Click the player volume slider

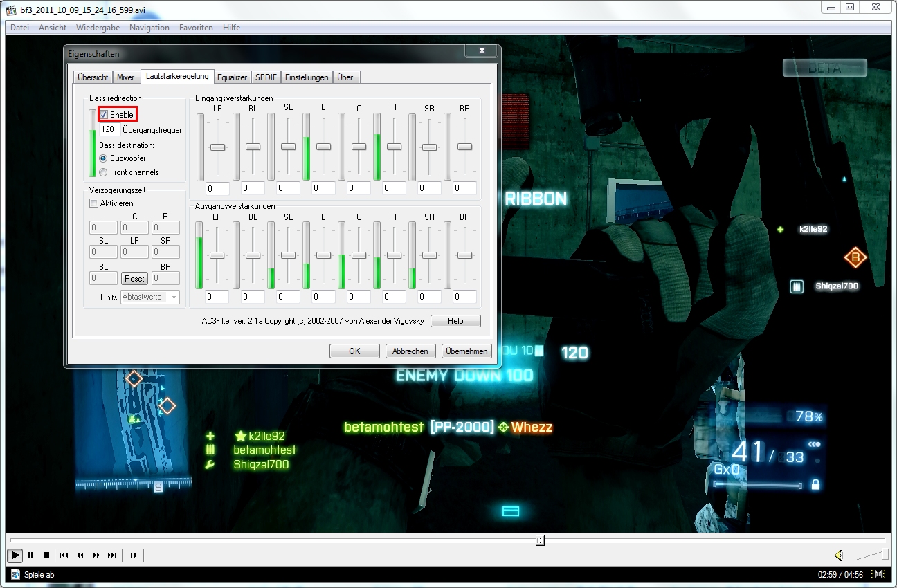[x=871, y=555]
